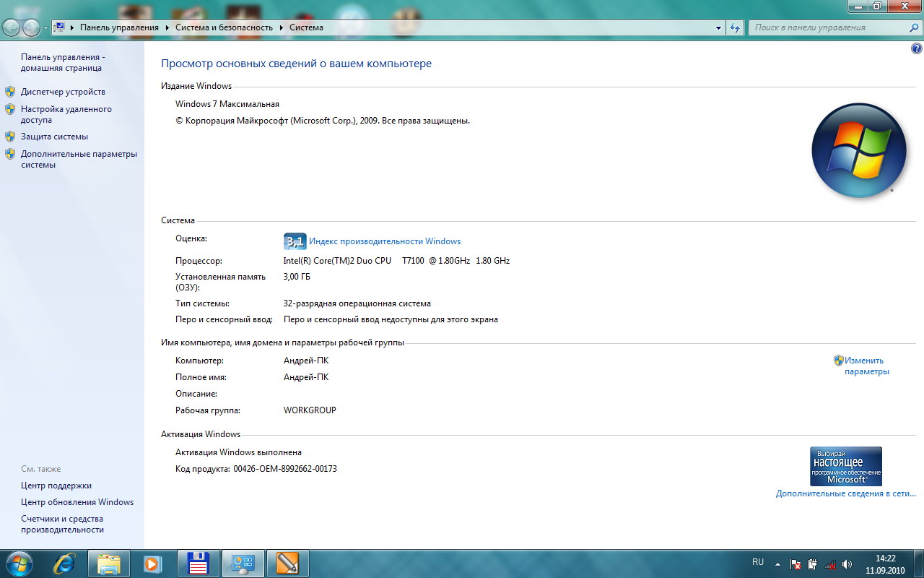Select Система и безопасность breadcrumb
The height and width of the screenshot is (578, 924).
click(x=224, y=27)
